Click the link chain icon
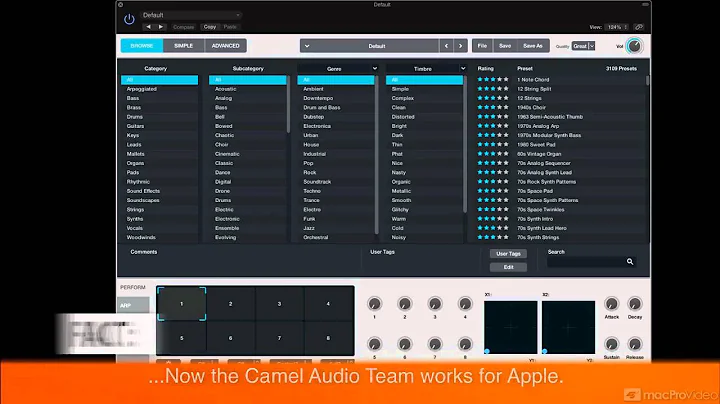The width and height of the screenshot is (720, 404). 638,27
